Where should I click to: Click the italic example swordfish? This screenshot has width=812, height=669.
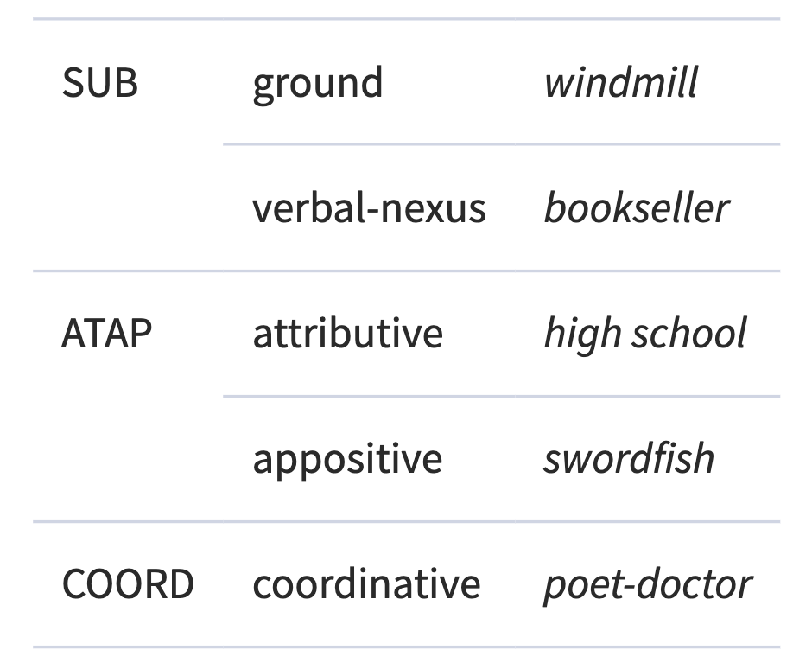click(628, 459)
